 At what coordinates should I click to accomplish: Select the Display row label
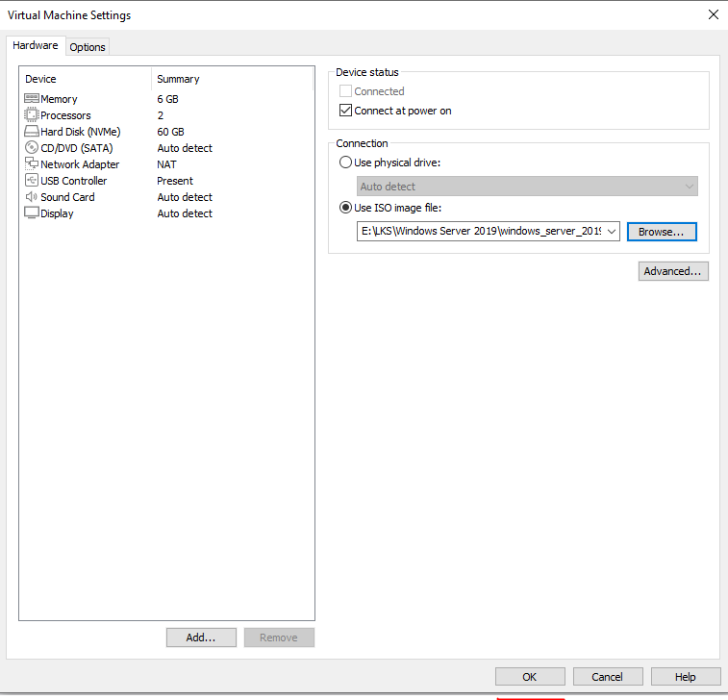(57, 213)
